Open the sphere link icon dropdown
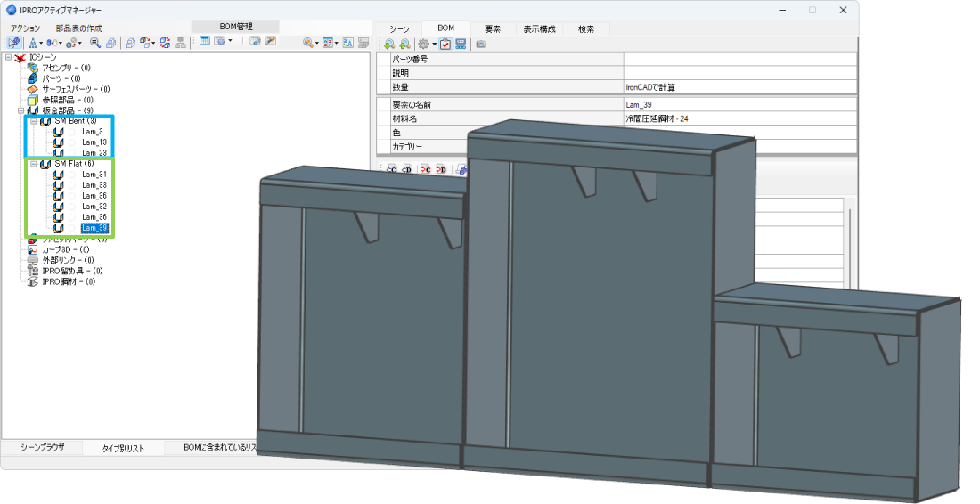This screenshot has height=504, width=980. [x=80, y=43]
